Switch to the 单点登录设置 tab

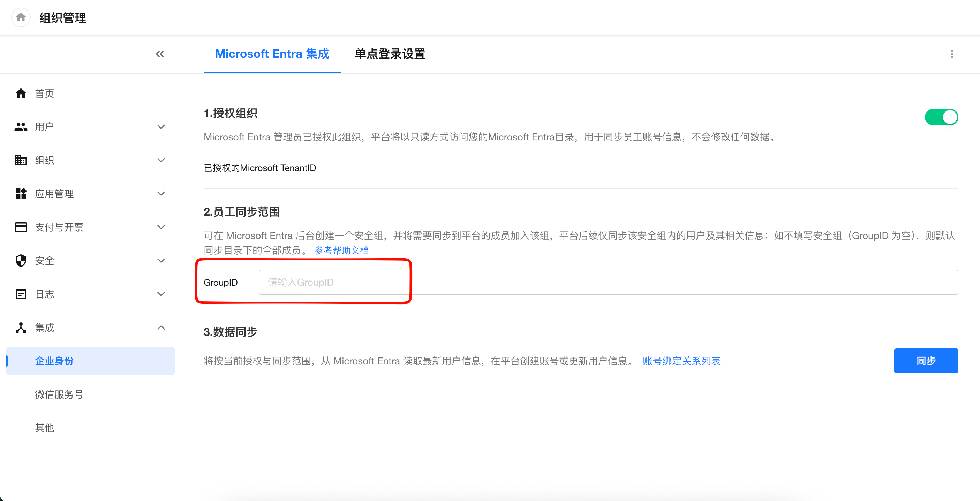(x=390, y=54)
